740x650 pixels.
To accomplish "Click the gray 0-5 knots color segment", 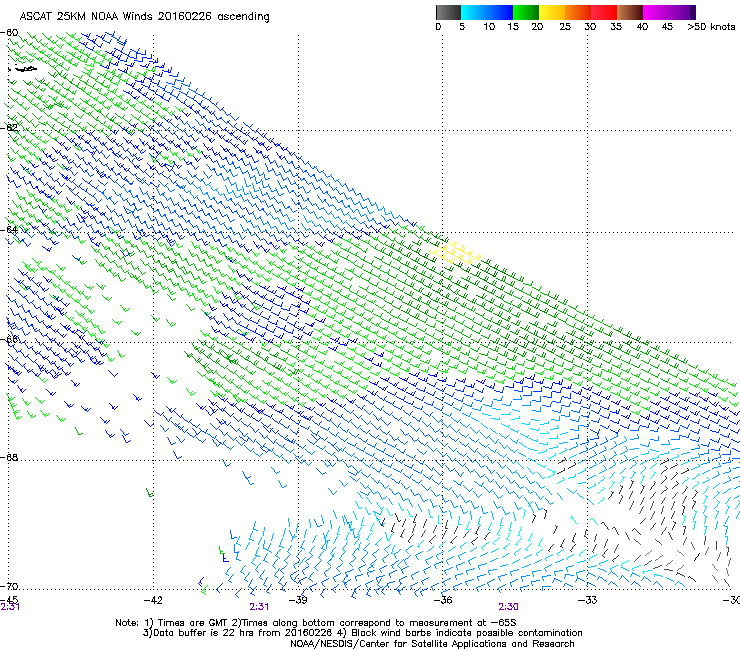I will [x=448, y=12].
